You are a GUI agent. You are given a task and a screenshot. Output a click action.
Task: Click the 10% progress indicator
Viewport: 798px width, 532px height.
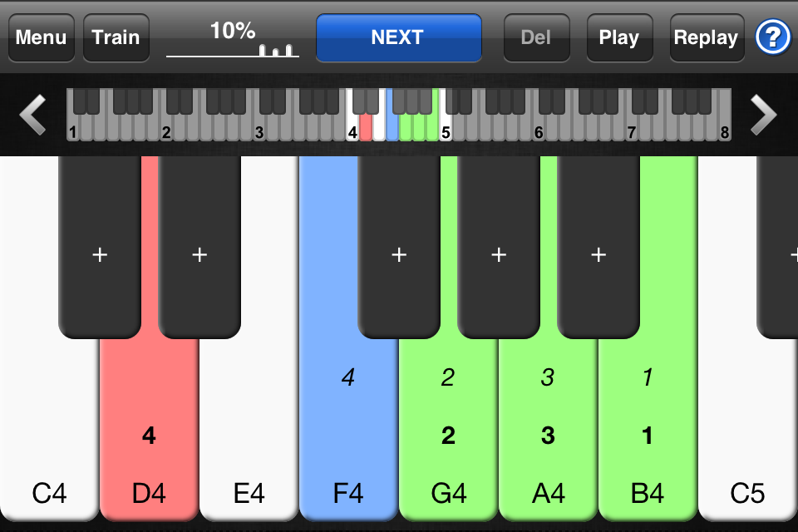233,38
